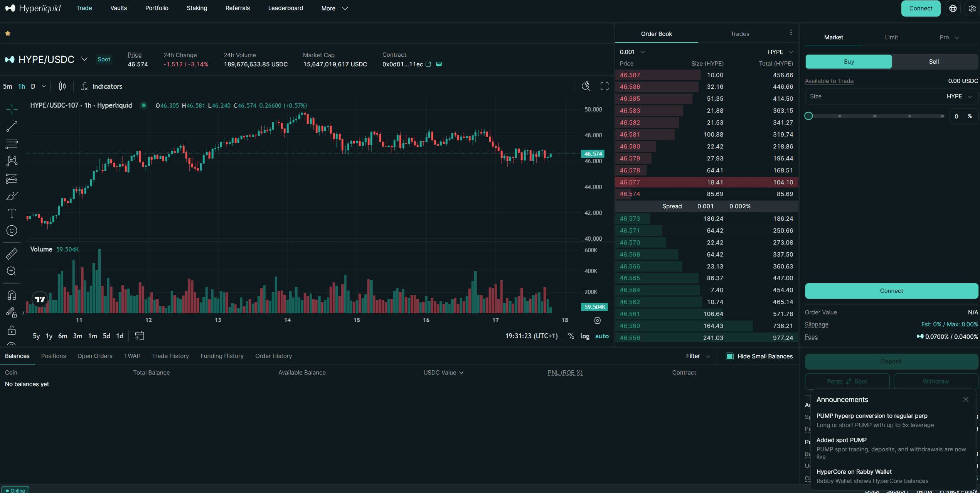
Task: Switch chart to log scale
Action: coord(585,336)
